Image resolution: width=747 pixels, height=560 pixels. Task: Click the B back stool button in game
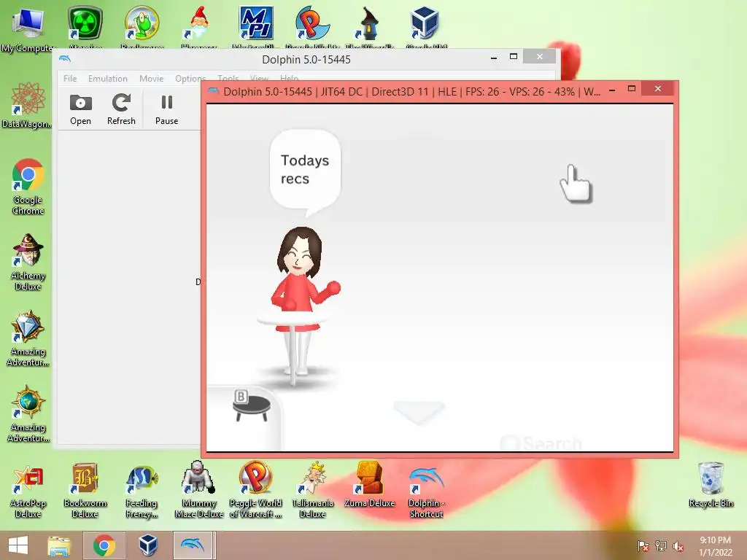251,405
